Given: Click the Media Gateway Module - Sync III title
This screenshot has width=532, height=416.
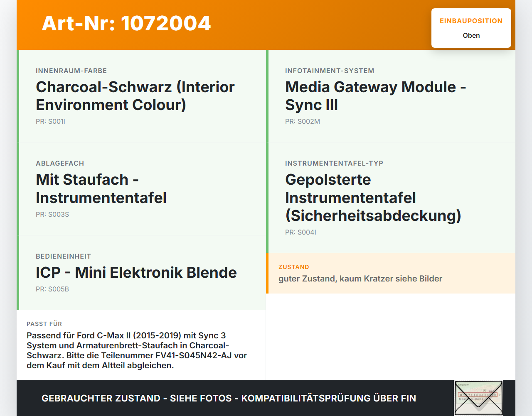Looking at the screenshot, I should (376, 96).
